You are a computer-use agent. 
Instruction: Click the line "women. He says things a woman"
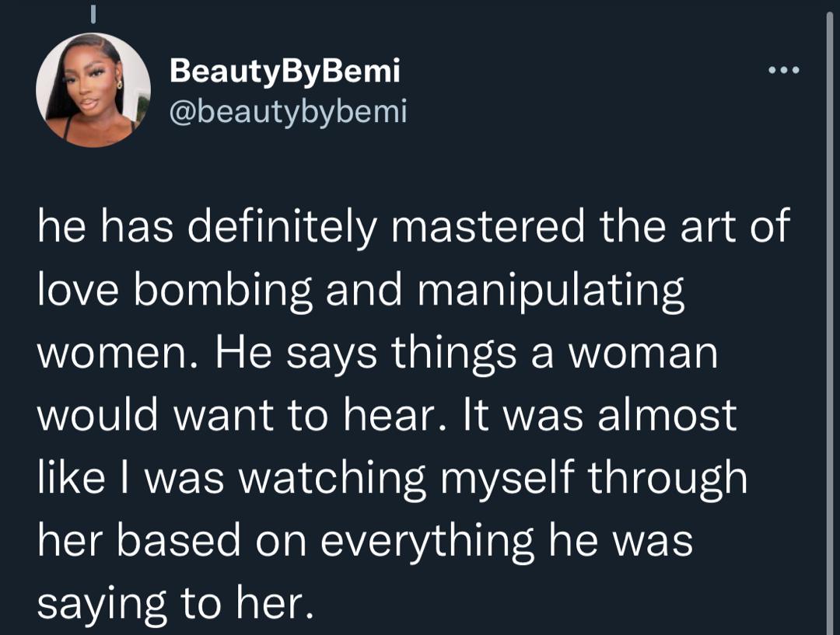pyautogui.click(x=377, y=354)
